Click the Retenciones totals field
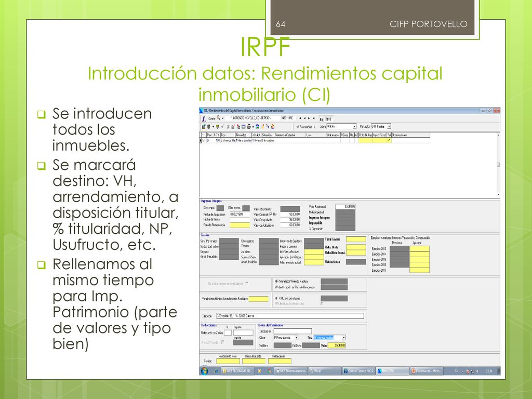 click(280, 361)
